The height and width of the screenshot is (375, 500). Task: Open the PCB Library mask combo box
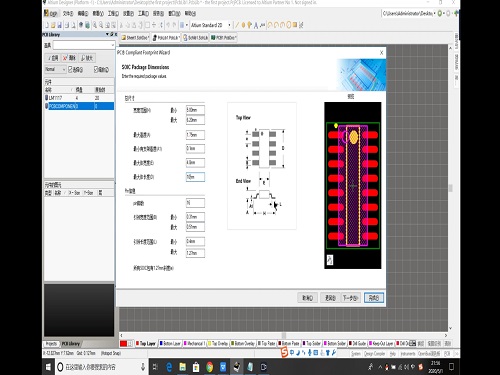(84, 45)
